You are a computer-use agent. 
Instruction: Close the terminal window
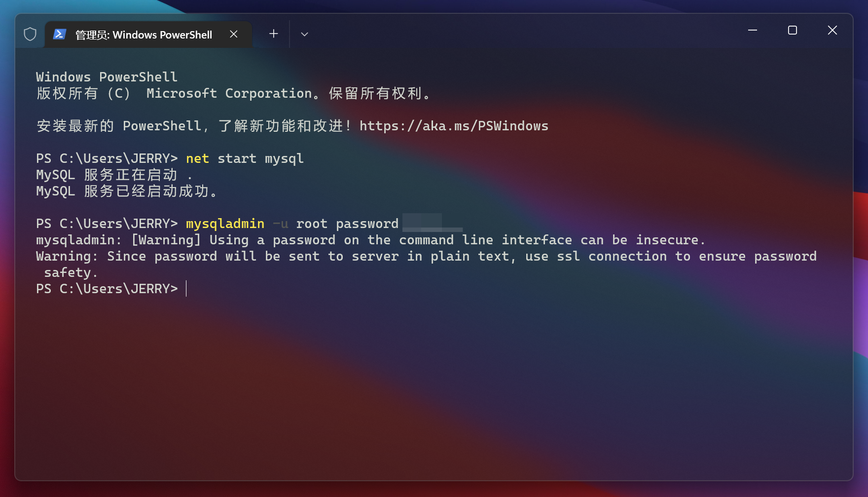coord(832,30)
